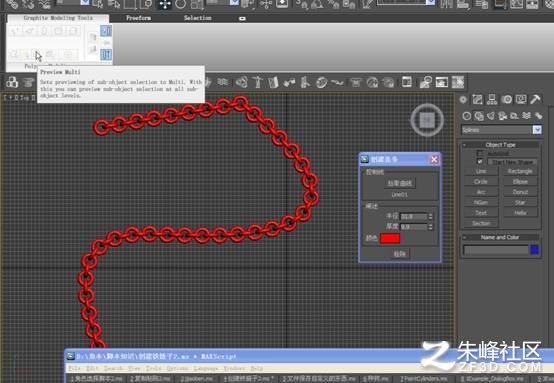Screen dimensions: 554x383
Task: Click radius spinner arrows in chain dialog
Action: [x=430, y=216]
